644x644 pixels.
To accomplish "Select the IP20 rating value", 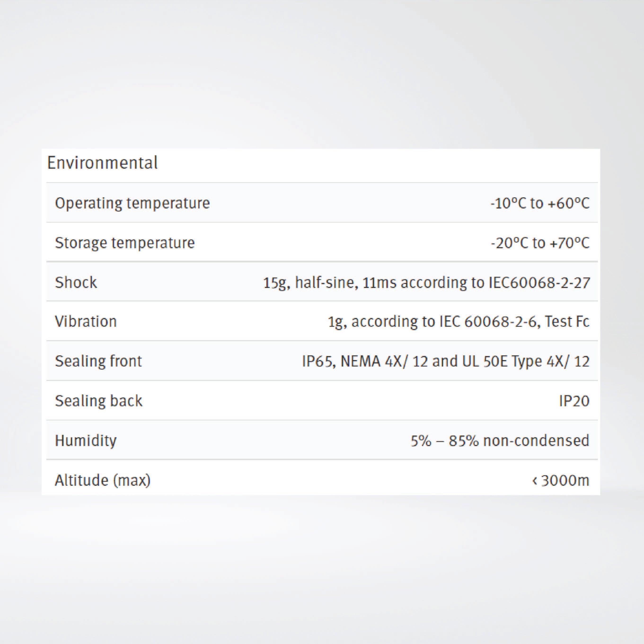I will tap(574, 401).
